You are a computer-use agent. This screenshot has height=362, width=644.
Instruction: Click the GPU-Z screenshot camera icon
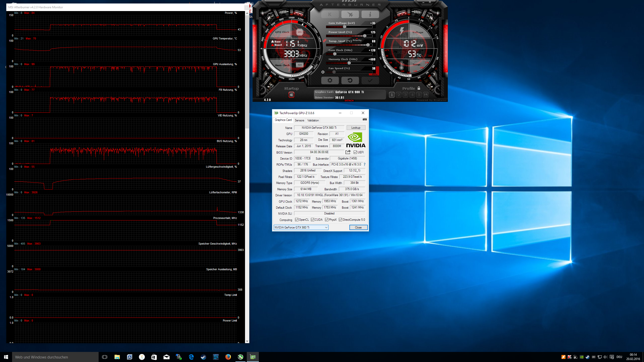click(365, 119)
